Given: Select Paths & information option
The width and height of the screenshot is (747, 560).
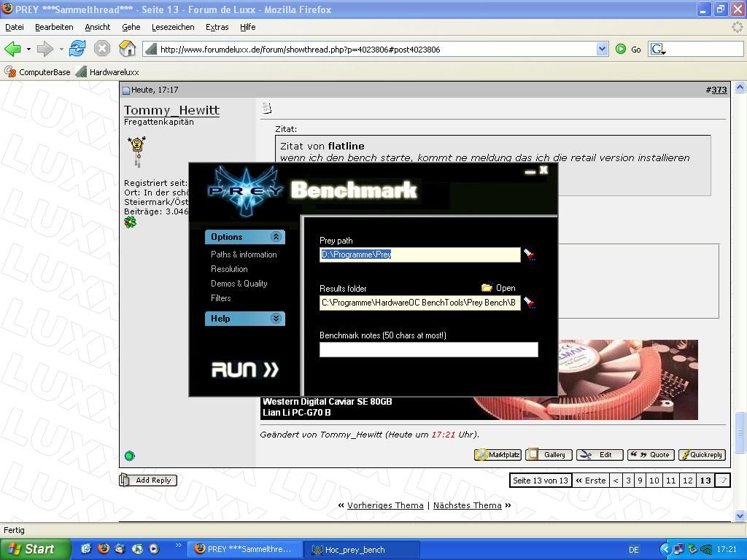Looking at the screenshot, I should (244, 254).
